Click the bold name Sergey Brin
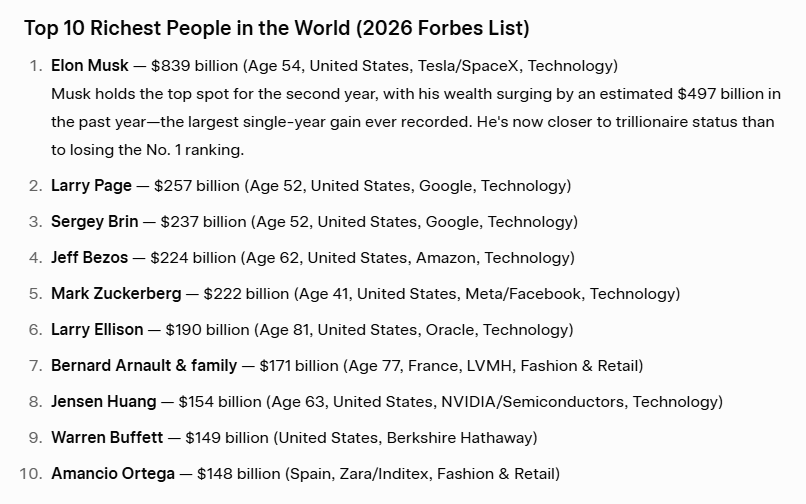 click(94, 221)
